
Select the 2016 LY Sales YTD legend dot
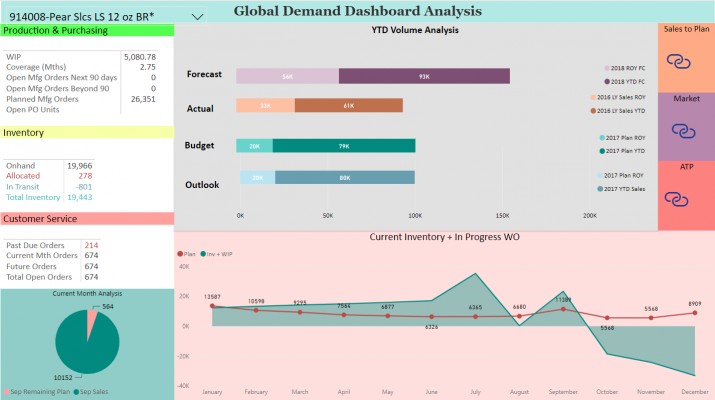point(593,111)
